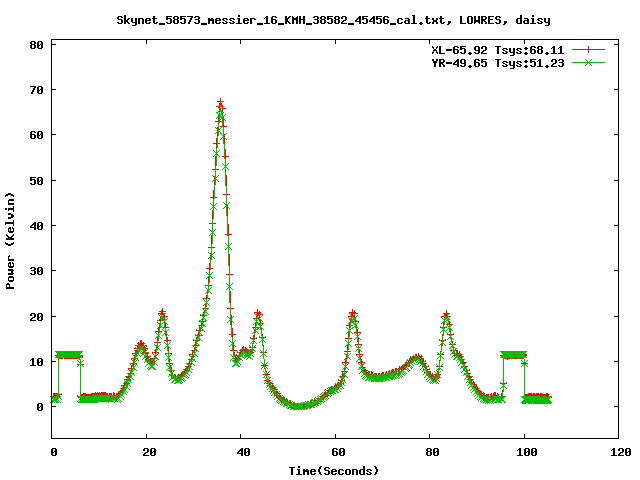Click the plot title ending in 'LOWRES, daisy'
The width and height of the screenshot is (640, 480).
coord(333,20)
